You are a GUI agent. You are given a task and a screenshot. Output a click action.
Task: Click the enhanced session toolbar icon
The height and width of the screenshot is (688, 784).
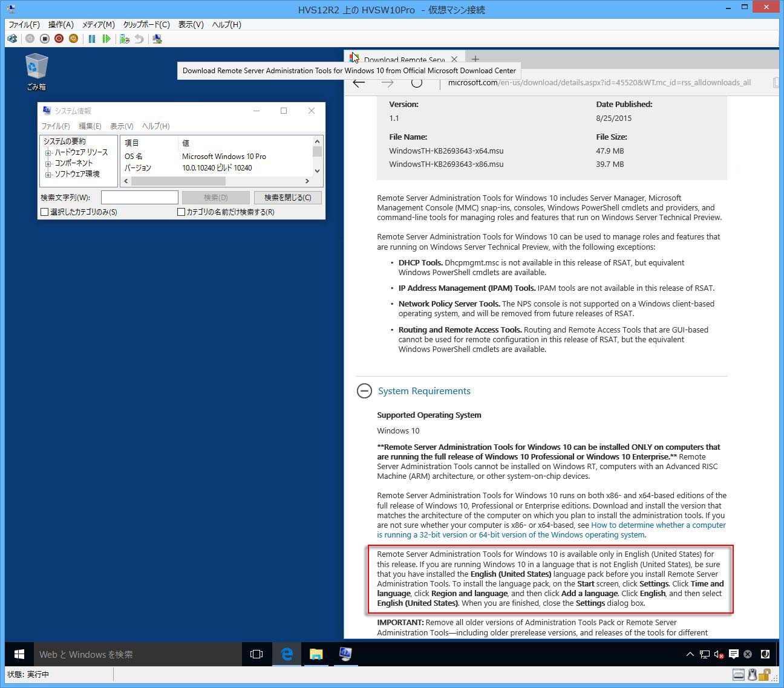click(157, 39)
